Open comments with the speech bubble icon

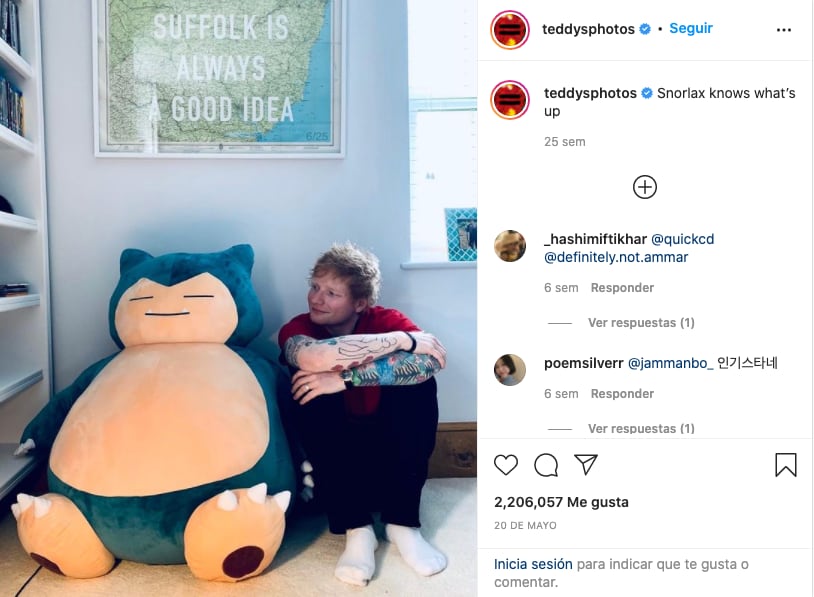[546, 465]
